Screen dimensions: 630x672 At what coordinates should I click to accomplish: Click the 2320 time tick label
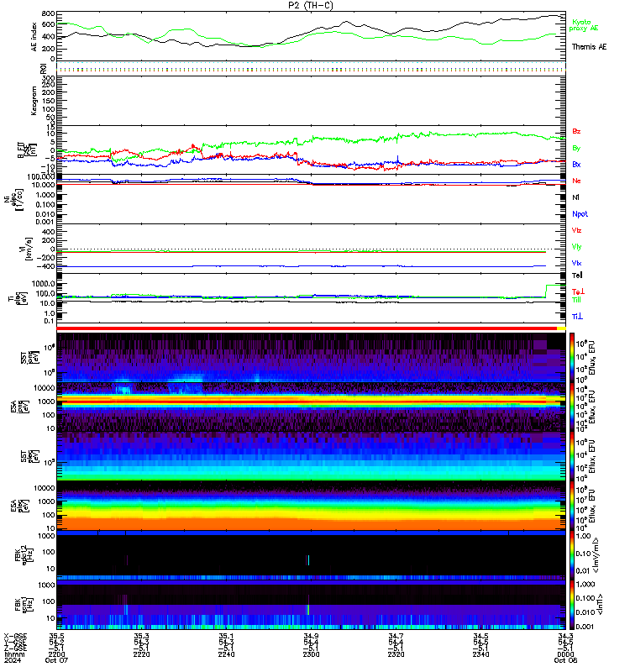(396, 654)
